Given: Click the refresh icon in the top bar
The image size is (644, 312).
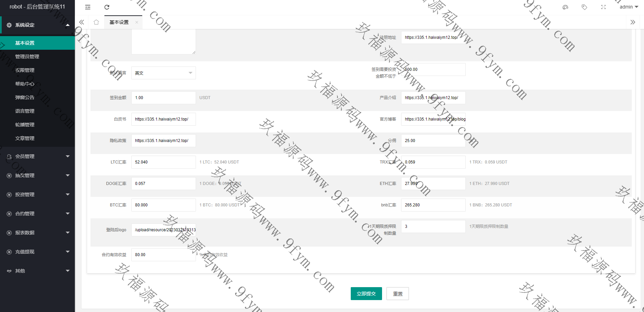Looking at the screenshot, I should pyautogui.click(x=107, y=7).
